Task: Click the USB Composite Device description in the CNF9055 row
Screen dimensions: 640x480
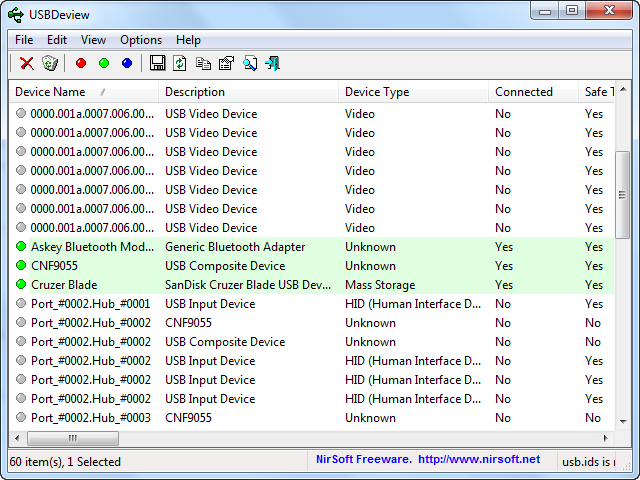Action: coord(225,266)
